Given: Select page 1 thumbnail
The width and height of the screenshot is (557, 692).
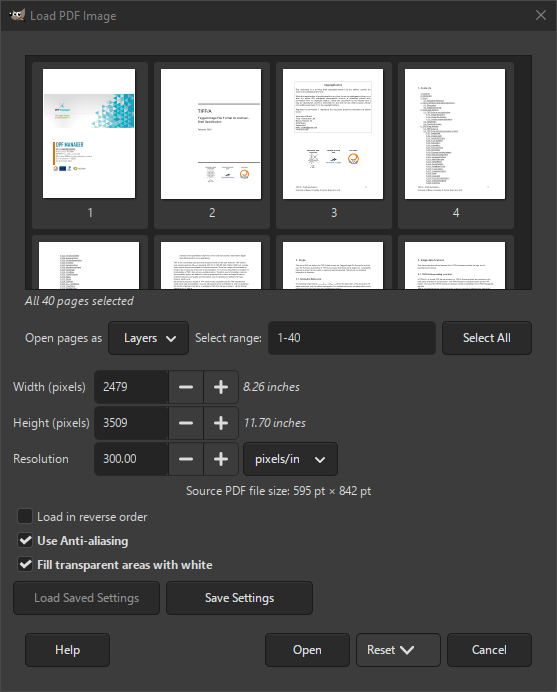Looking at the screenshot, I should (90, 145).
